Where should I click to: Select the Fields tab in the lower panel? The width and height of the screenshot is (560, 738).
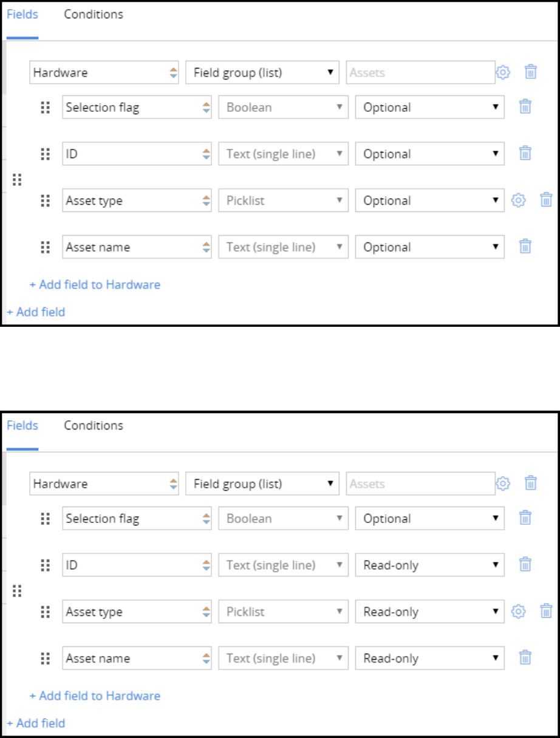coord(22,426)
